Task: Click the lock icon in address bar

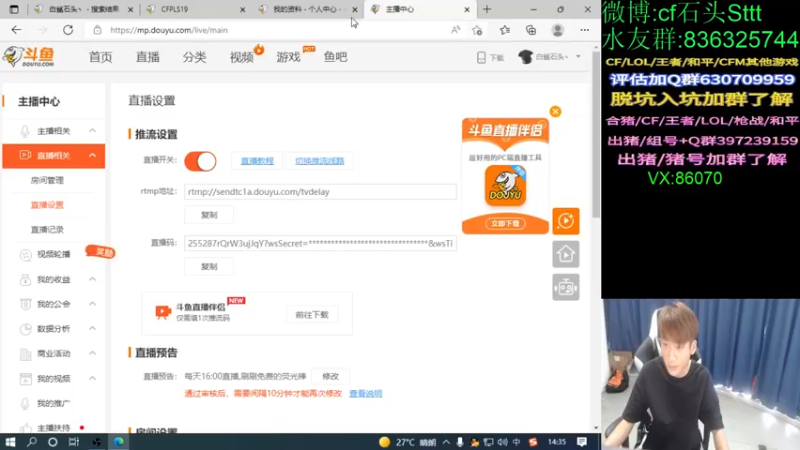Action: 97,30
